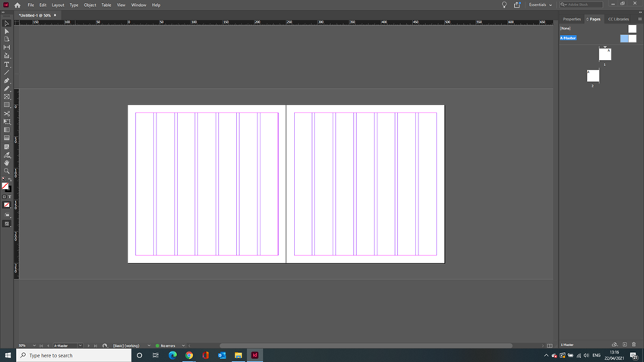Select the Rectangle Frame tool
644x362 pixels.
pos(7,97)
